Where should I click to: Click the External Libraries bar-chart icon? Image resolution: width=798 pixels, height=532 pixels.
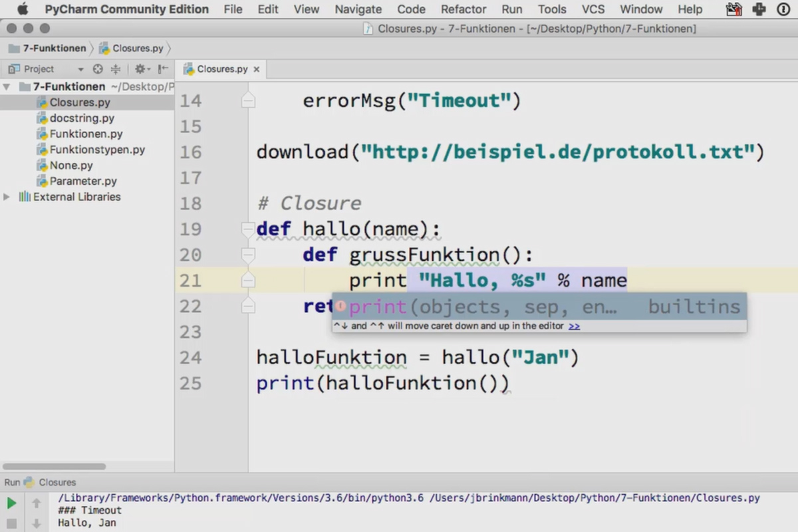point(25,197)
